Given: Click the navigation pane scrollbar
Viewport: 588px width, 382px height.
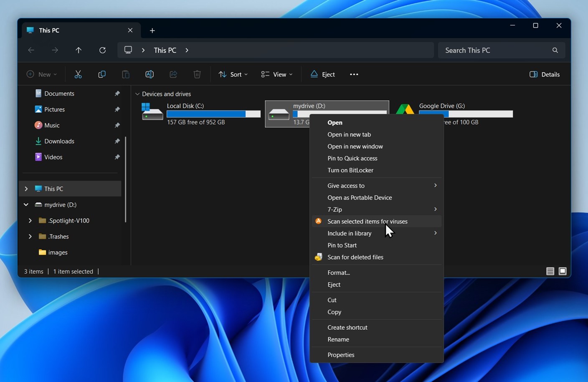Looking at the screenshot, I should point(125,179).
